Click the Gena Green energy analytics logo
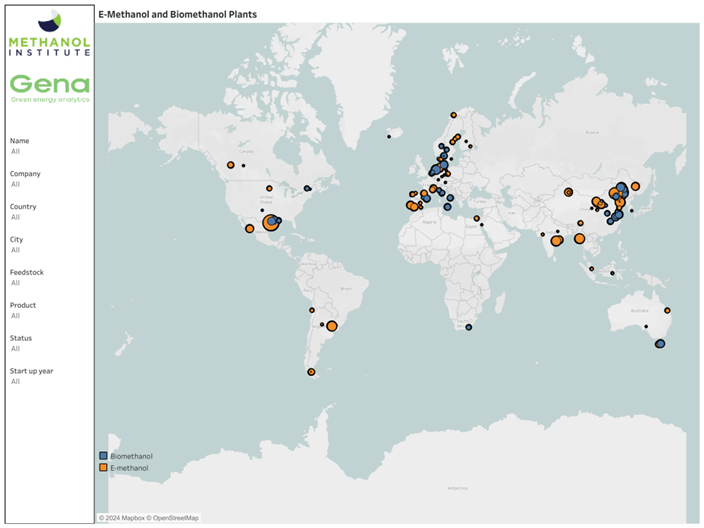Image resolution: width=704 pixels, height=528 pixels. click(x=49, y=87)
